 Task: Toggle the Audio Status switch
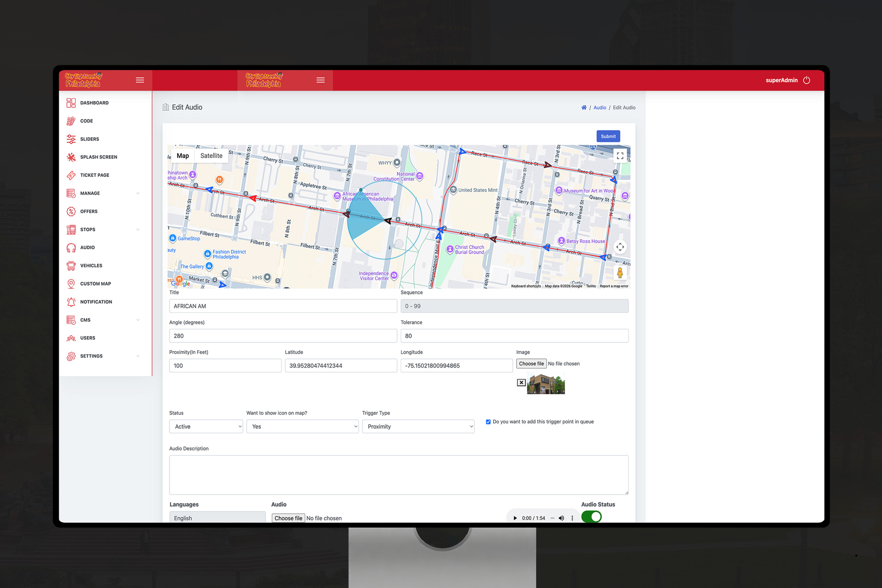pyautogui.click(x=591, y=517)
